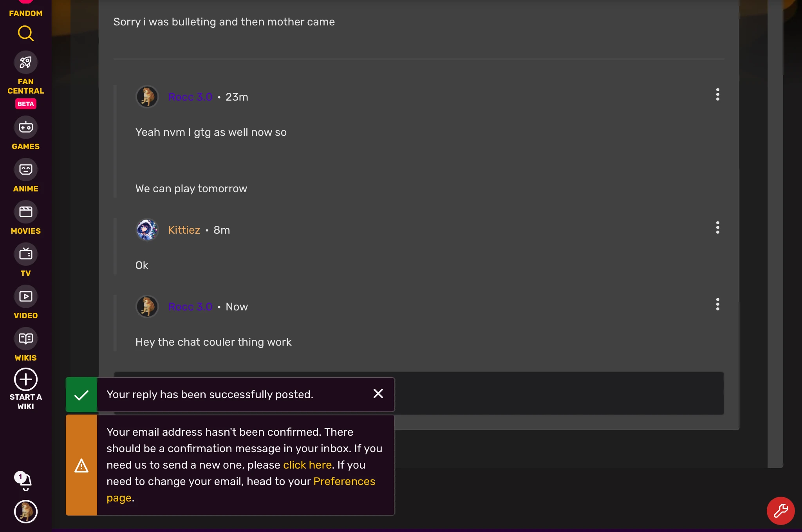The width and height of the screenshot is (802, 532).
Task: Click the Start a Wiki plus button
Action: click(x=25, y=379)
